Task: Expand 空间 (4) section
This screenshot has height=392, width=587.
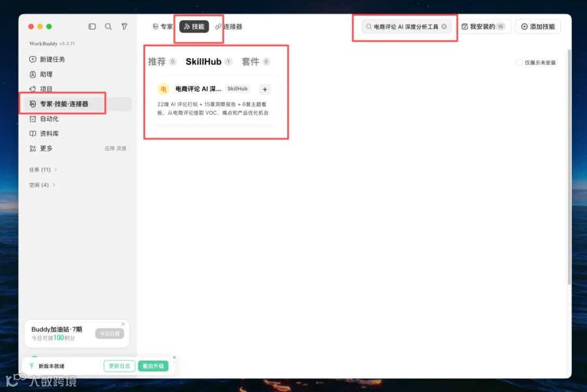Action: (x=42, y=185)
